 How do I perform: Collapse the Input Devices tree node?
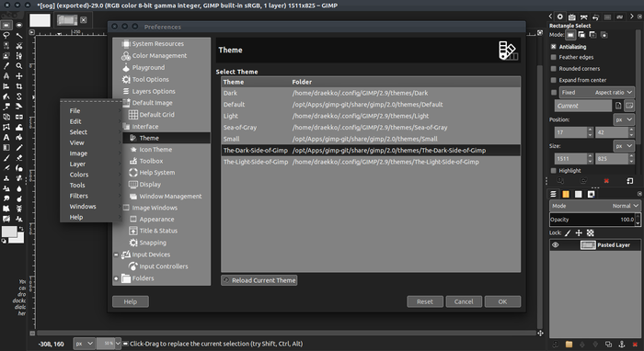click(116, 255)
